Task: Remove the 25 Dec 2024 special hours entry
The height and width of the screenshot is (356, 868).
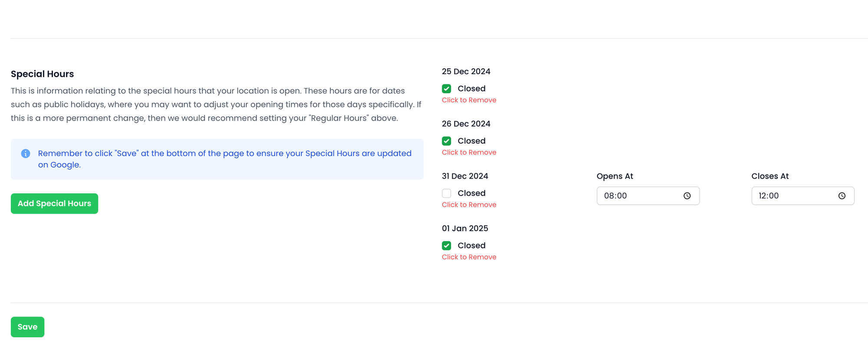Action: coord(469,100)
